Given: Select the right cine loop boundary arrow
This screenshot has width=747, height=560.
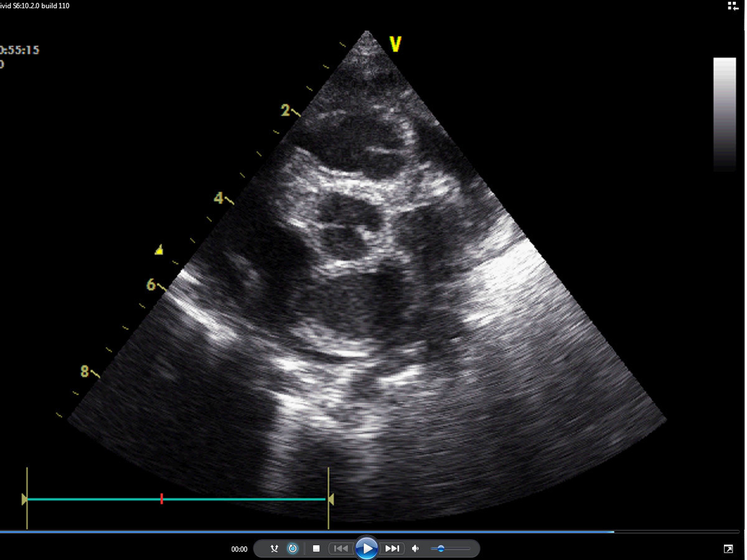Looking at the screenshot, I should [x=331, y=499].
